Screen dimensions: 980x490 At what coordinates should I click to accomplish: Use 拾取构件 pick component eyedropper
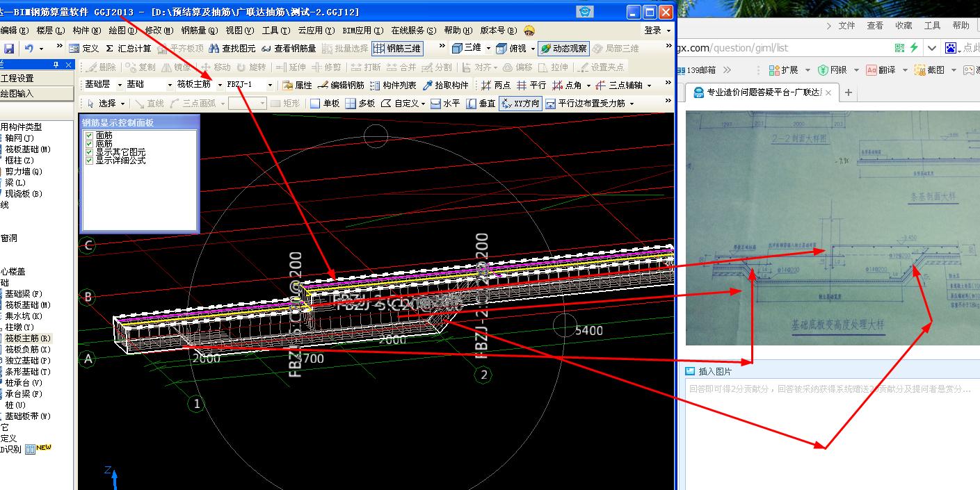[446, 85]
